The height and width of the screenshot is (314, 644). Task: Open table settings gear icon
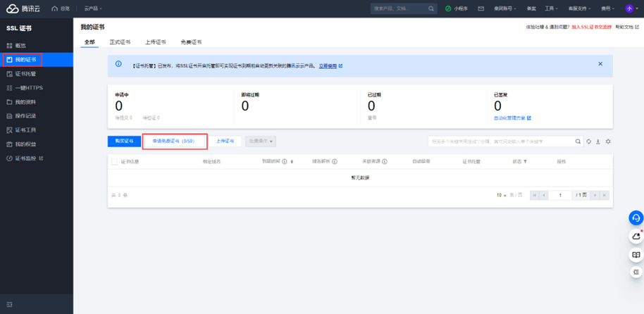coord(608,142)
